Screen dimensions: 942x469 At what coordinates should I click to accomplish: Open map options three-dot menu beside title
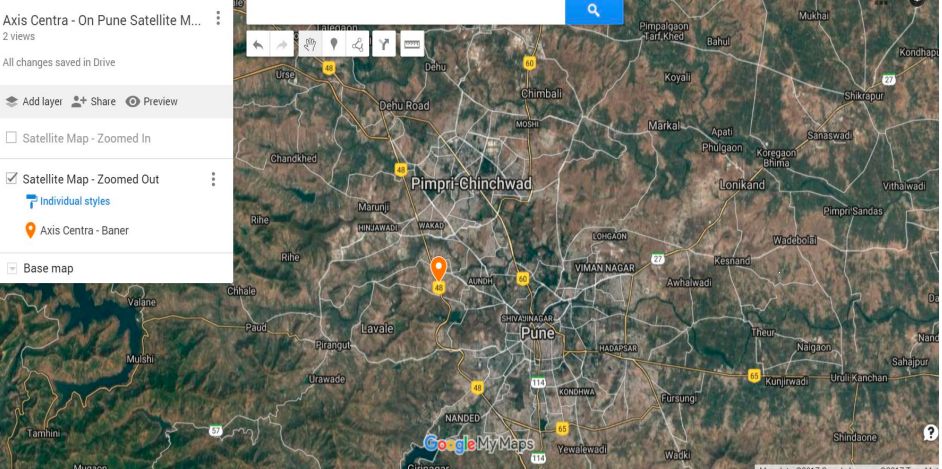coord(218,18)
